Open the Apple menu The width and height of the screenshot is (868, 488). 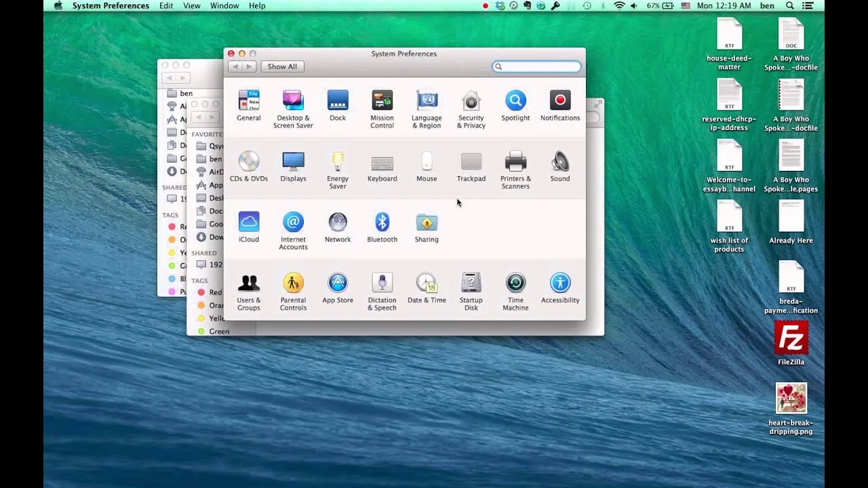58,5
